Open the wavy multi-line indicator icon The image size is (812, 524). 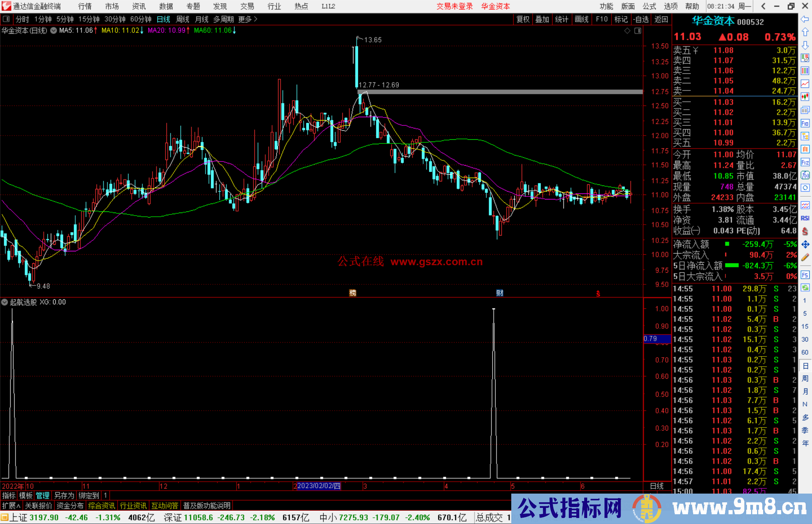tap(805, 205)
